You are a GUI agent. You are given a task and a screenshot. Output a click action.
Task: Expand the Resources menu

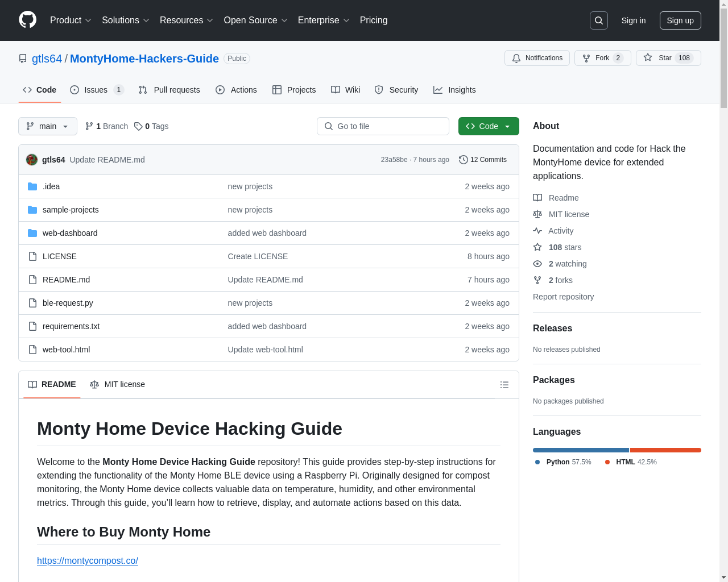[187, 20]
